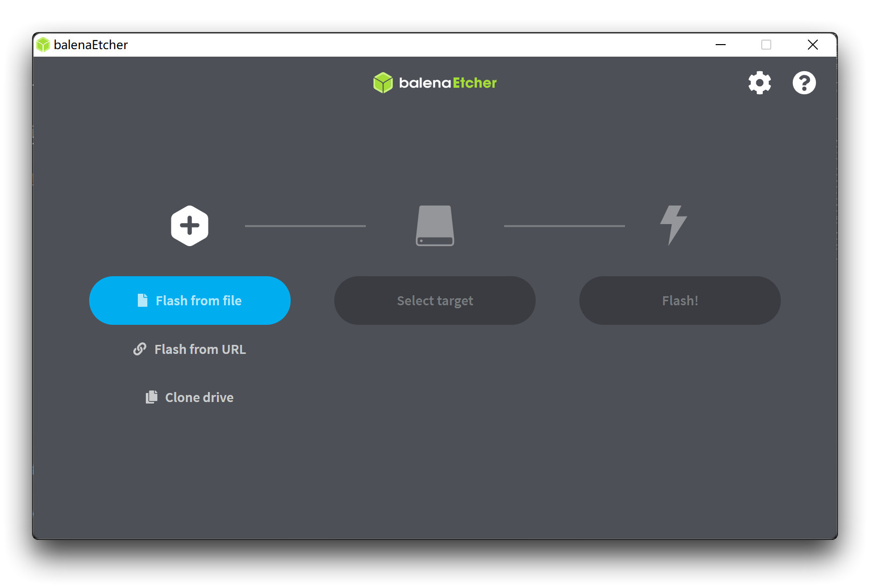
Task: Open settings via the gear icon
Action: (759, 83)
